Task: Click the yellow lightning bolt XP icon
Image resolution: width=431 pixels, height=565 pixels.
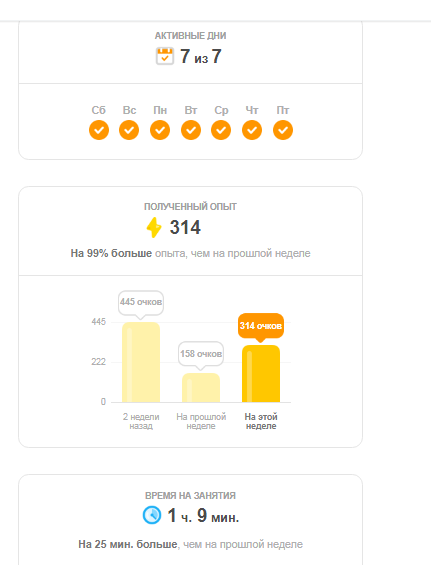Action: tap(154, 227)
